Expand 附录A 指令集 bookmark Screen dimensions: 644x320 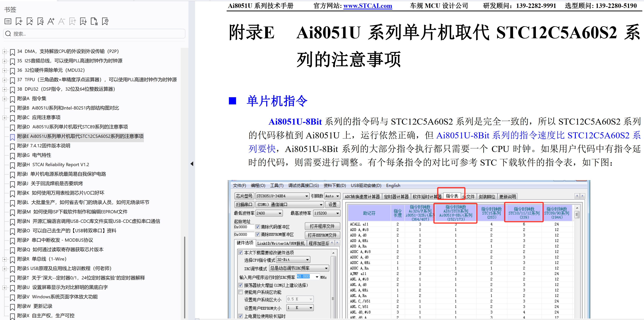[x=5, y=99]
